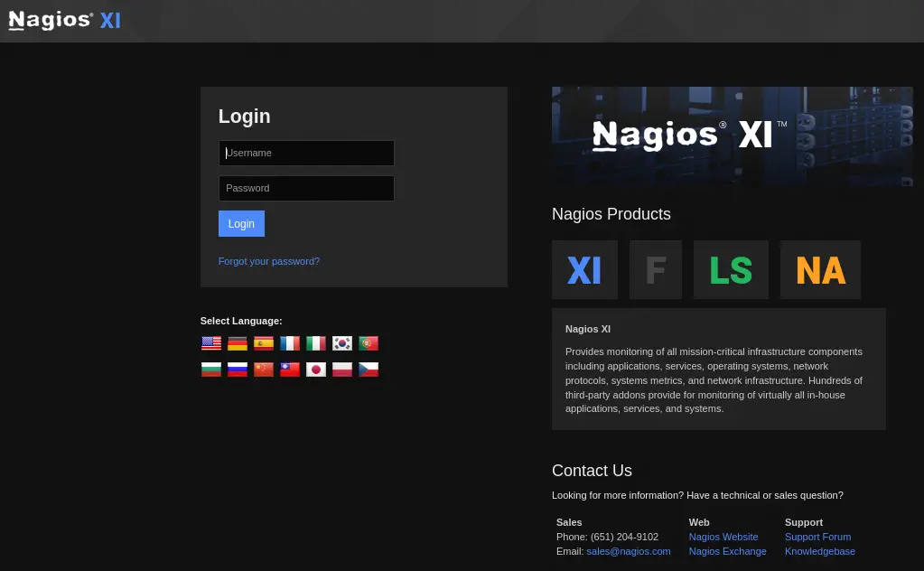Select the German flag language option
Viewport: 924px width, 571px height.
click(x=238, y=343)
